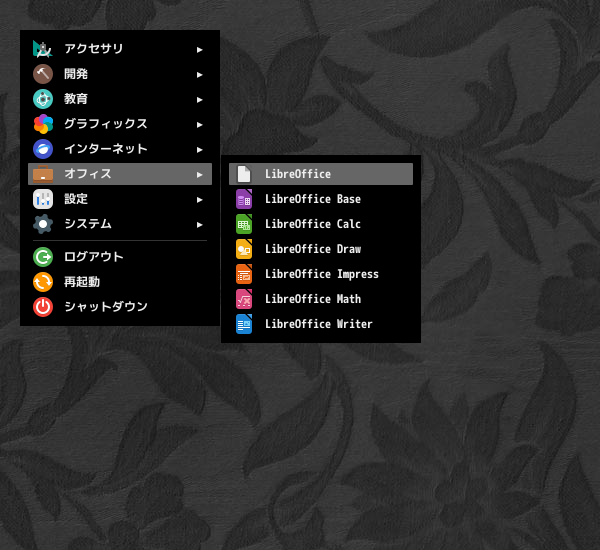
Task: Click the blank document LibreOffice icon
Action: tap(244, 174)
